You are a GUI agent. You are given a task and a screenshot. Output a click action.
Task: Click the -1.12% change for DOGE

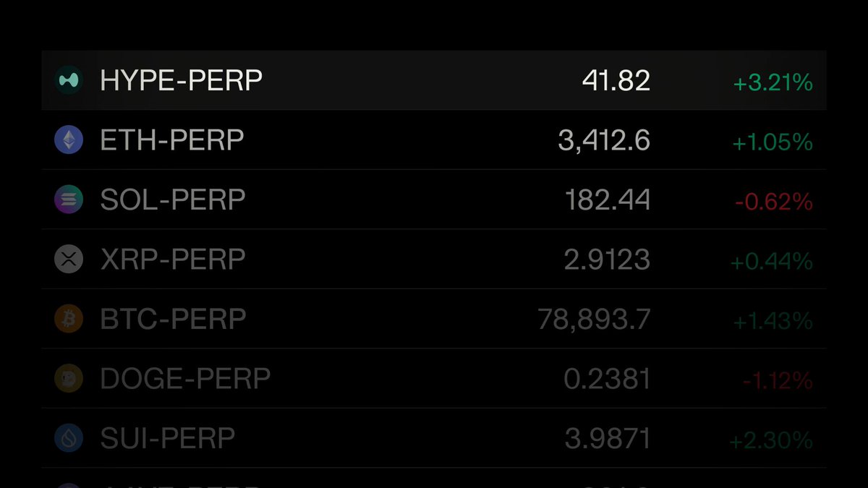(x=778, y=381)
